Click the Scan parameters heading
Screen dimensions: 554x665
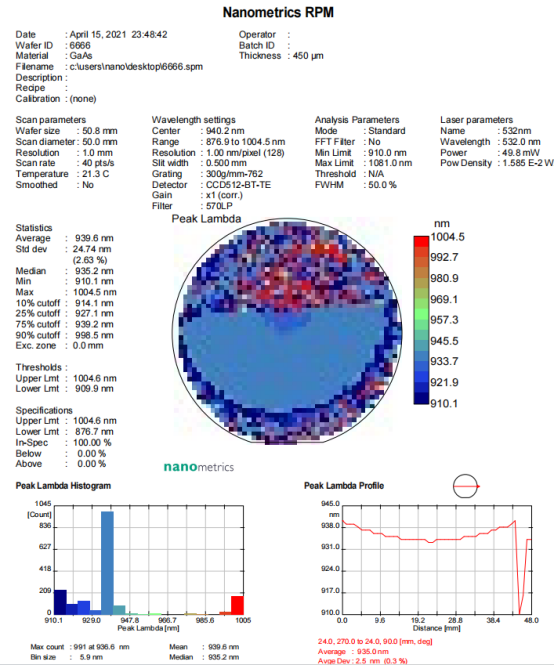50,120
